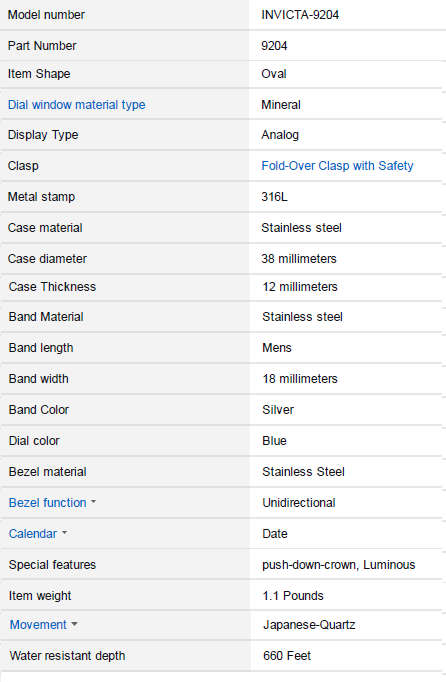Image resolution: width=446 pixels, height=682 pixels.
Task: Click the Water resistant depth 660 Feet value
Action: tap(287, 656)
